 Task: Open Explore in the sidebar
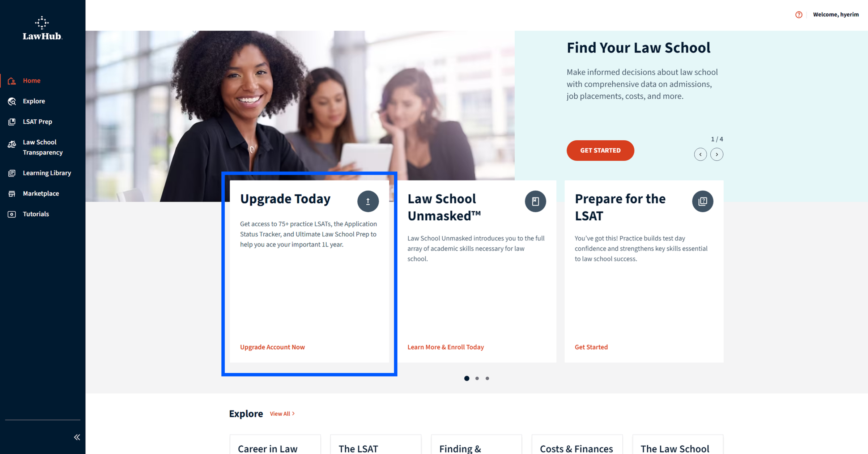34,101
